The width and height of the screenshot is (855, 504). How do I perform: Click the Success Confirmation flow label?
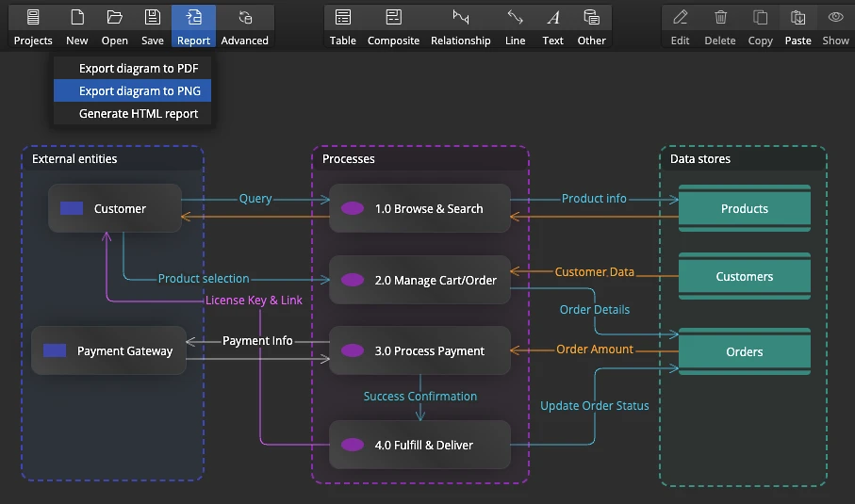click(x=419, y=396)
